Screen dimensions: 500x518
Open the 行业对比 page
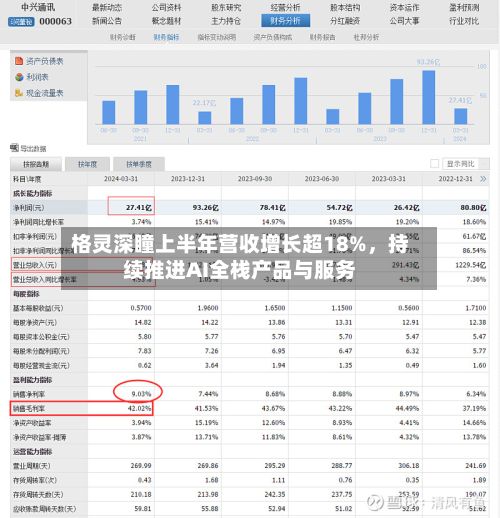[464, 21]
